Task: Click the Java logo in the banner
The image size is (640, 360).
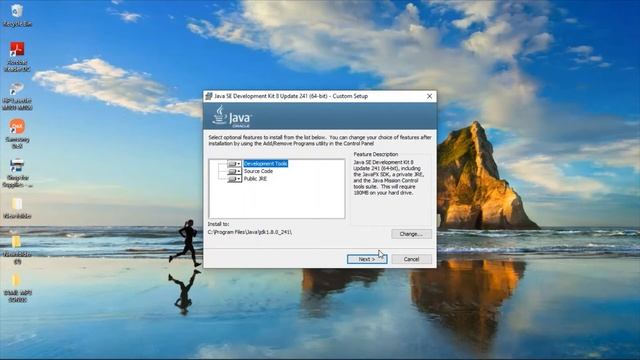Action: 232,117
